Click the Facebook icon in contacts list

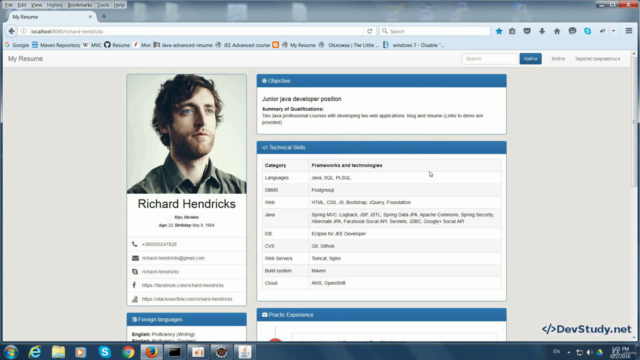tap(134, 285)
